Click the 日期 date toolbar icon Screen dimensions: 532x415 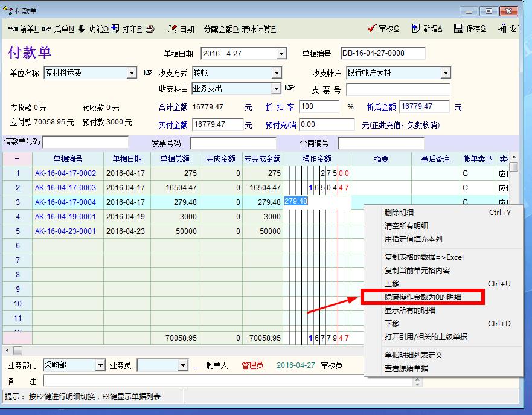coord(172,29)
